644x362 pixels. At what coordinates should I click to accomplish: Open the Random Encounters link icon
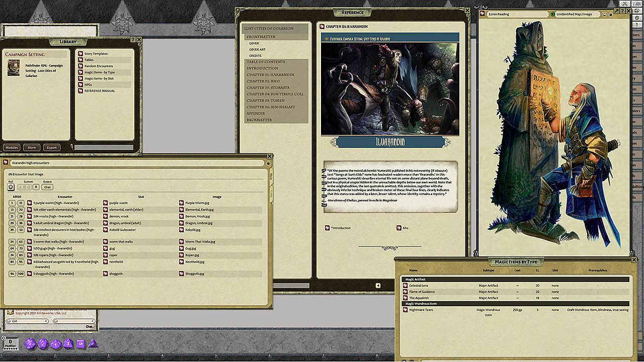coord(80,66)
